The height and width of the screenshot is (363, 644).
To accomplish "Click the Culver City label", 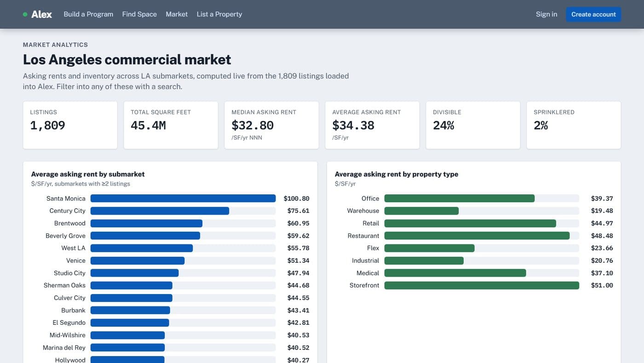I will point(69,298).
